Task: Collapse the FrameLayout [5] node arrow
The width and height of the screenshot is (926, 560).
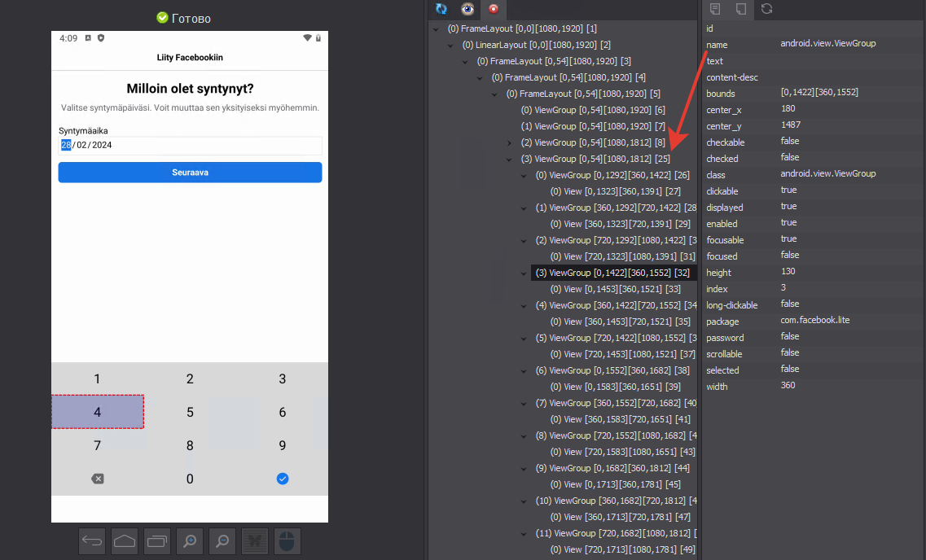Action: tap(495, 94)
